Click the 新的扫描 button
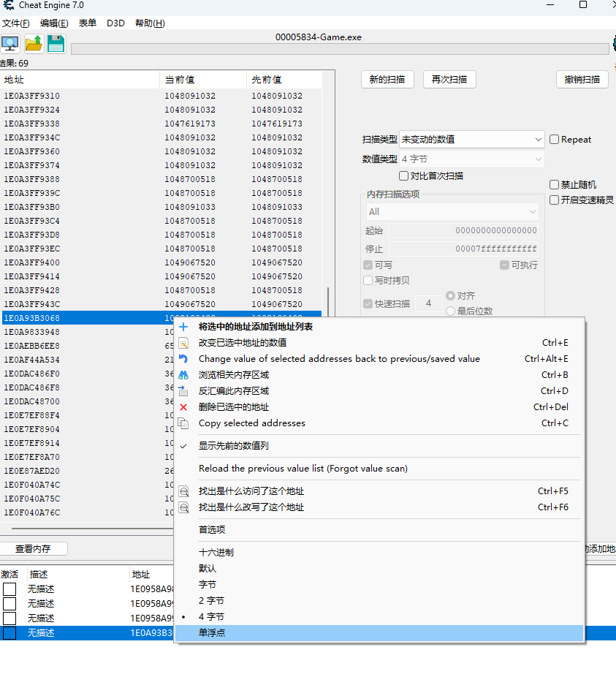 tap(387, 80)
